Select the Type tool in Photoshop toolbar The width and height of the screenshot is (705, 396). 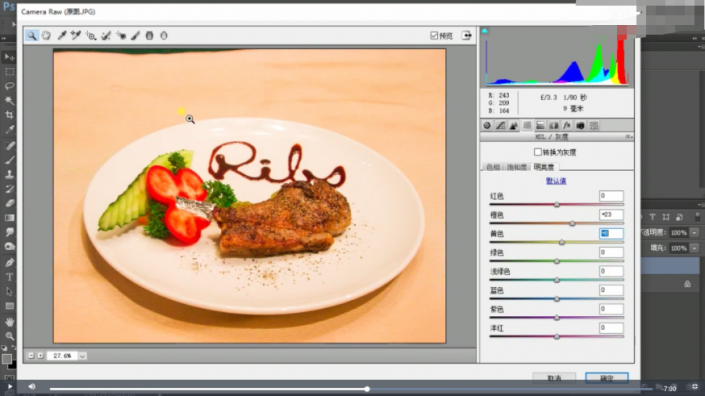[9, 277]
